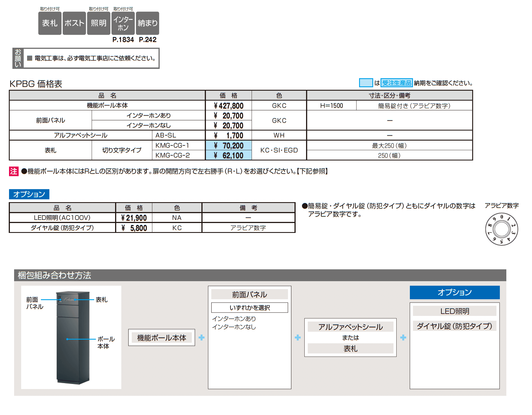This screenshot has width=532, height=415.
Task: Click the KPBG 価格表 title
Action: point(36,84)
